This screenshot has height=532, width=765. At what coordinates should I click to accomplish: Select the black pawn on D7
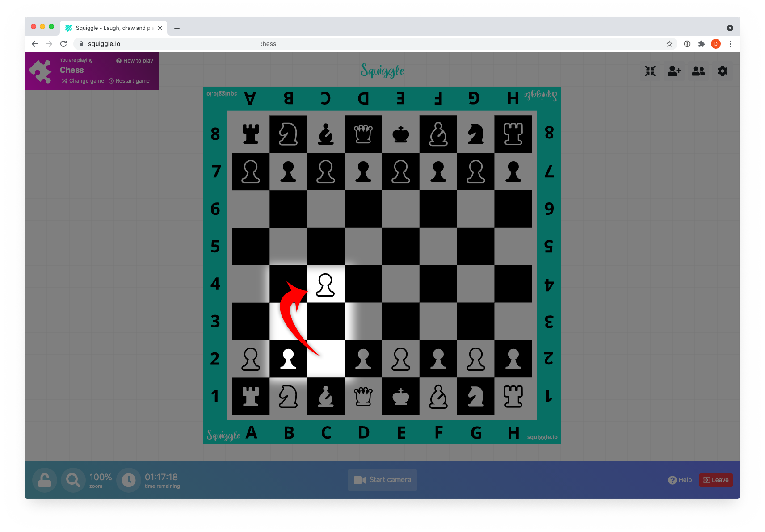pos(363,172)
